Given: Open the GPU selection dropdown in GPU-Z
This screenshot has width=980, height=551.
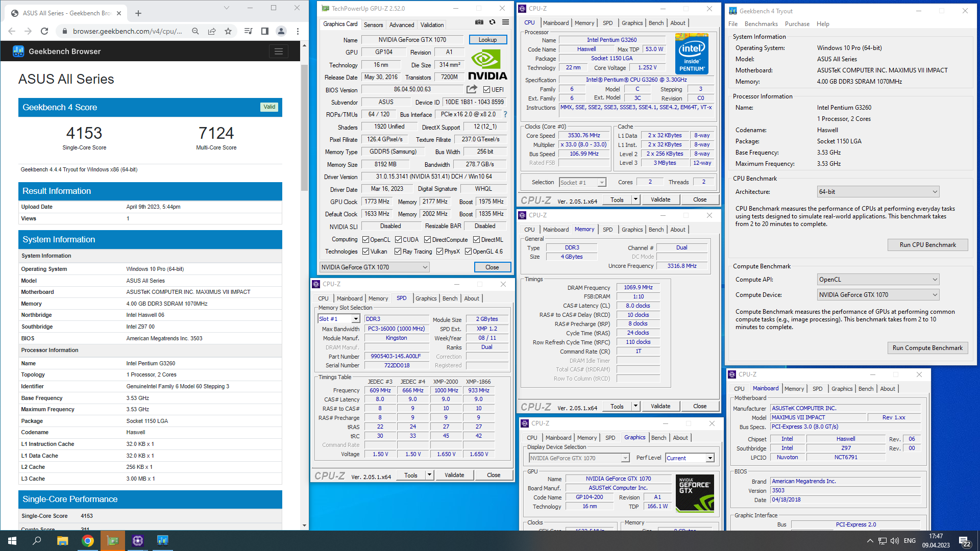Looking at the screenshot, I should (374, 267).
